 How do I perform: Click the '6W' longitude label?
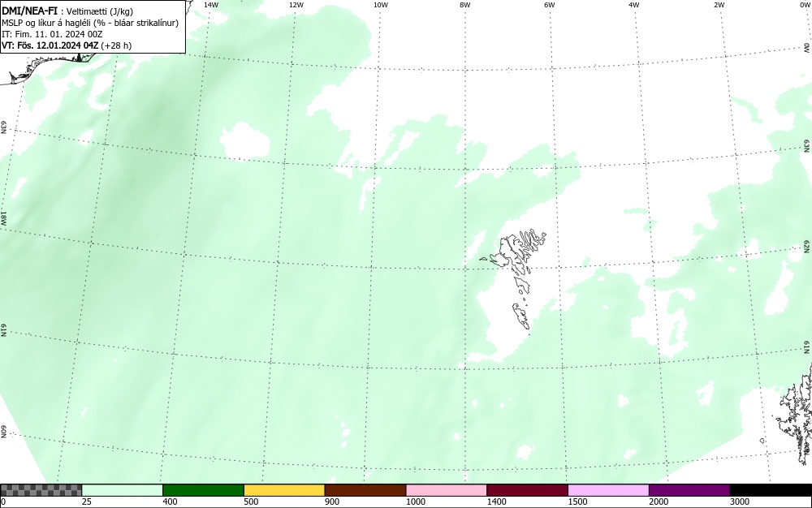click(550, 5)
